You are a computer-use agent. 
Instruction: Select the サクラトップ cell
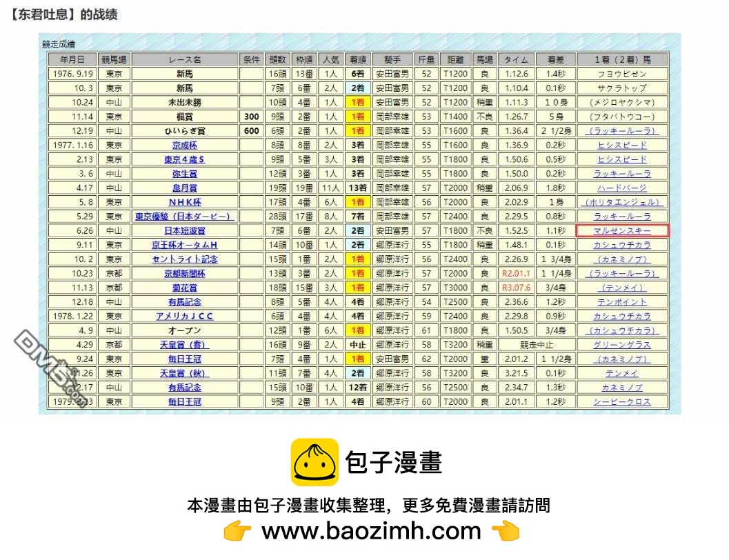tap(622, 88)
